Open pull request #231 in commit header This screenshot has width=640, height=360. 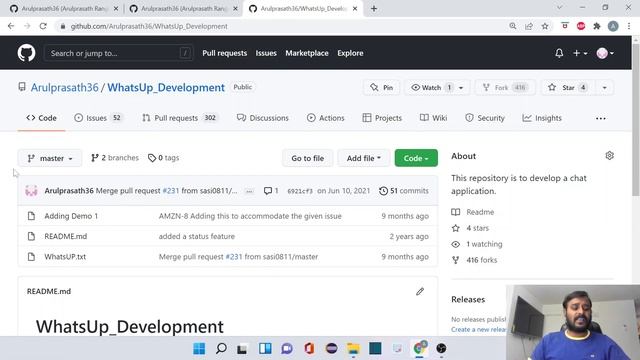171,191
